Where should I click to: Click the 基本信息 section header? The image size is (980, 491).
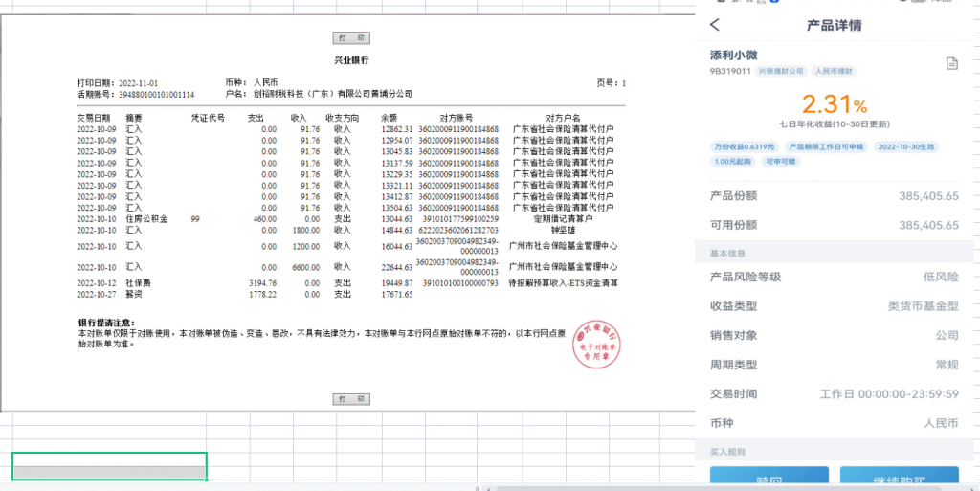[x=727, y=254]
